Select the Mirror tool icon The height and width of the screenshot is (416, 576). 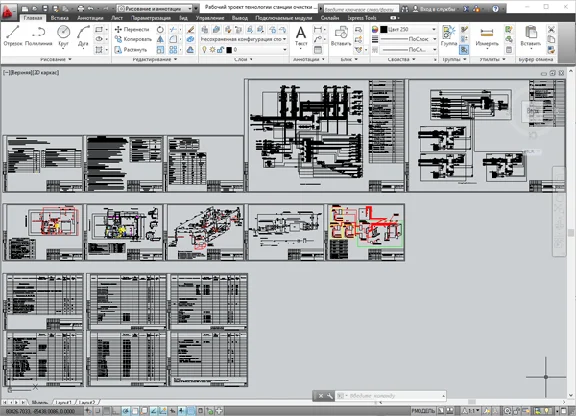[x=160, y=39]
